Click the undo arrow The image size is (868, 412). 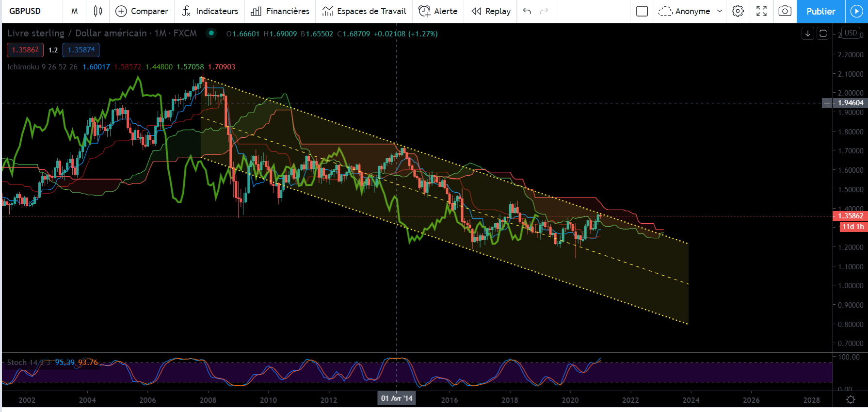click(x=527, y=11)
